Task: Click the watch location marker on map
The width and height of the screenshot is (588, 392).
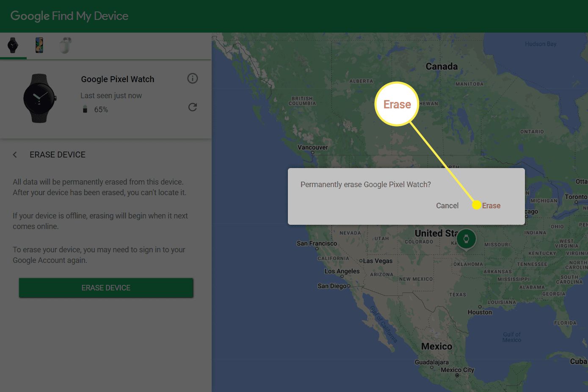Action: pyautogui.click(x=466, y=240)
